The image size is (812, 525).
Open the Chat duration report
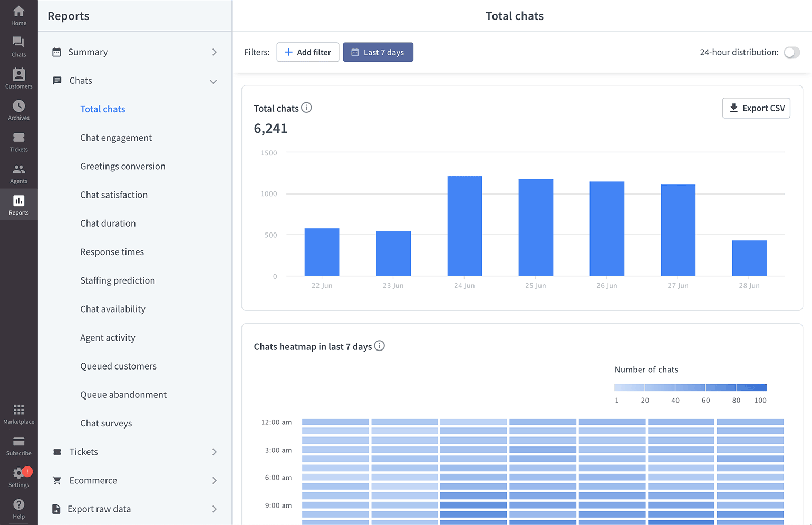tap(108, 223)
